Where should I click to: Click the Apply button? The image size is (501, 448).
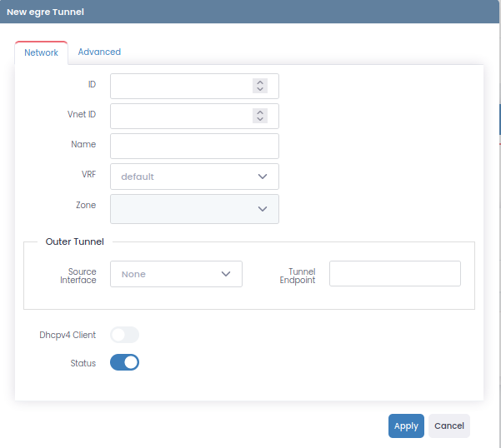click(406, 426)
